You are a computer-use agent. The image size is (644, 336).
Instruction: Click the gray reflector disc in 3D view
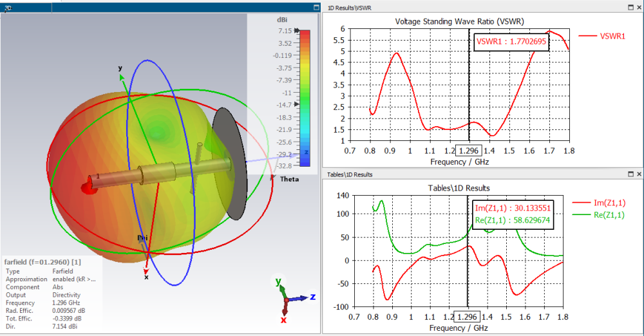(230, 163)
